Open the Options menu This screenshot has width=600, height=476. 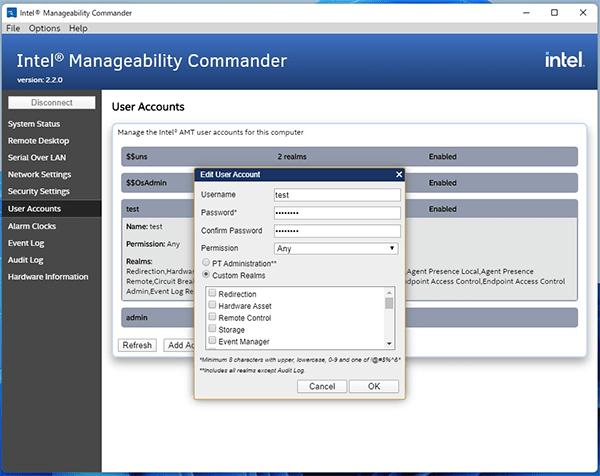[x=45, y=29]
